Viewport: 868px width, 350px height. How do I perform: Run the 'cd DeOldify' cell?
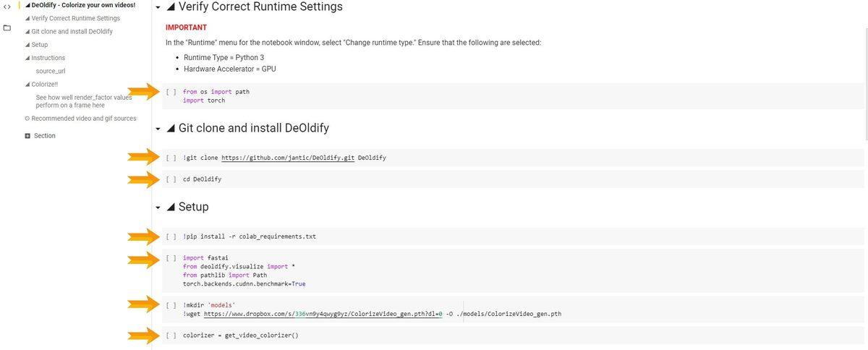pyautogui.click(x=171, y=179)
